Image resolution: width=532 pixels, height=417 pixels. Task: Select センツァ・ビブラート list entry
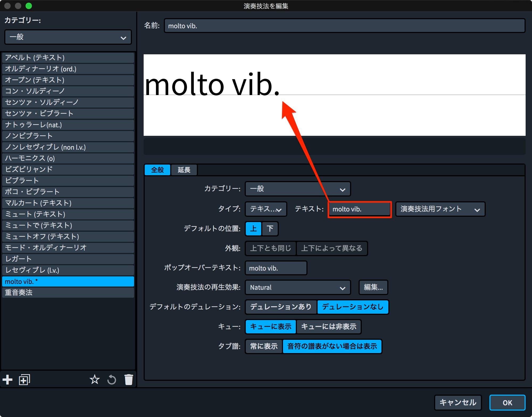click(x=68, y=114)
